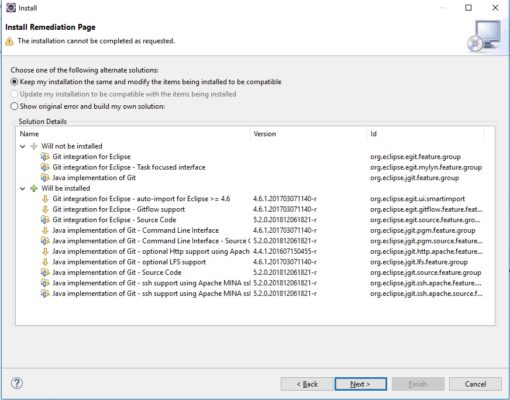Image resolution: width=510 pixels, height=400 pixels.
Task: Open help via question mark icon
Action: [x=17, y=383]
